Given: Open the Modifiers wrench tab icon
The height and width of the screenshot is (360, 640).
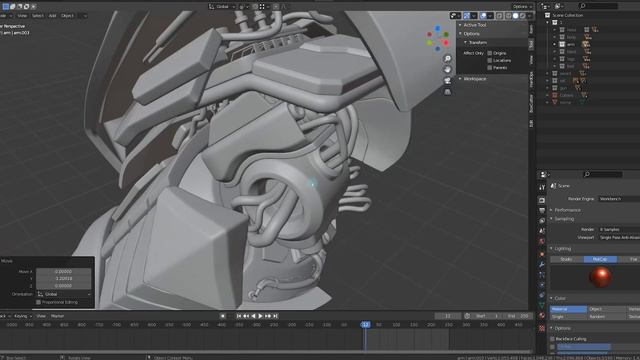Looking at the screenshot, I should pos(542,264).
